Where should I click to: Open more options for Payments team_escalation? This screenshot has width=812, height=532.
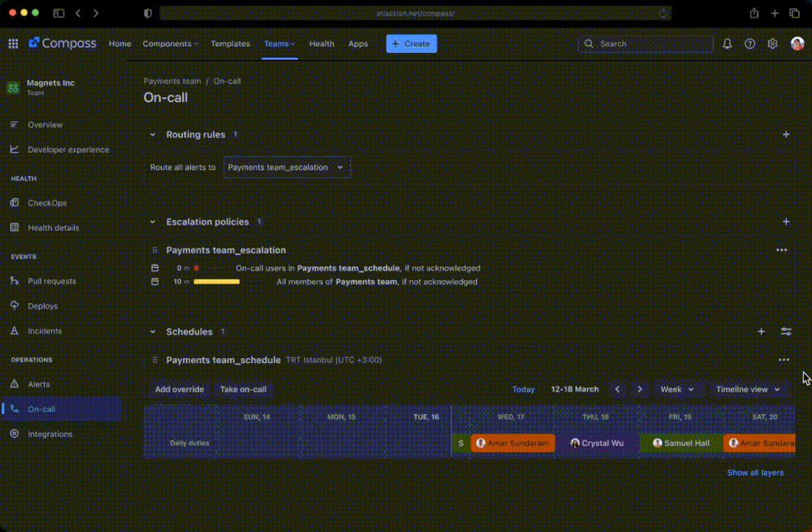781,250
